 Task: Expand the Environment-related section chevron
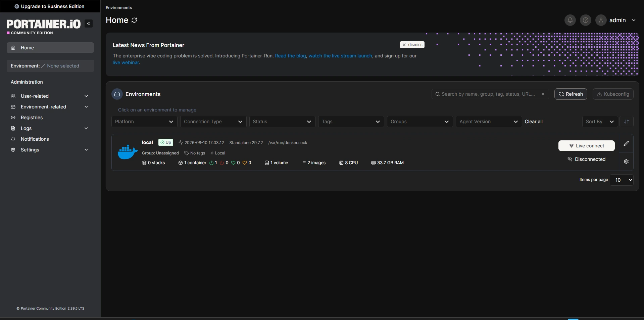86,107
